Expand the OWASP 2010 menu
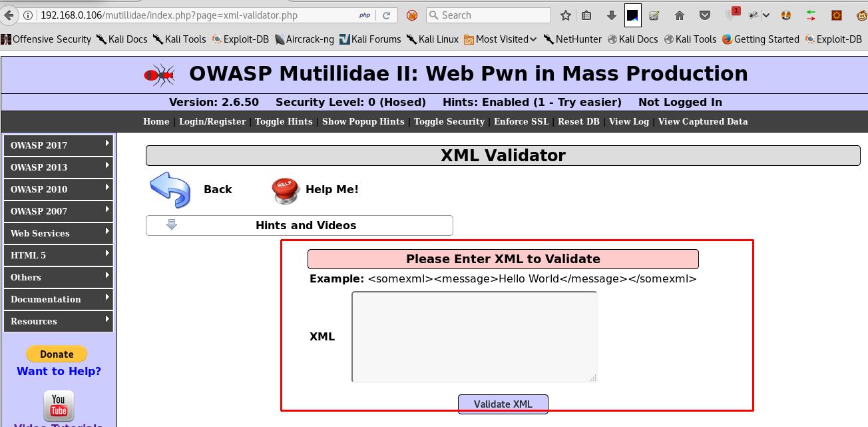This screenshot has width=868, height=427. [x=59, y=189]
